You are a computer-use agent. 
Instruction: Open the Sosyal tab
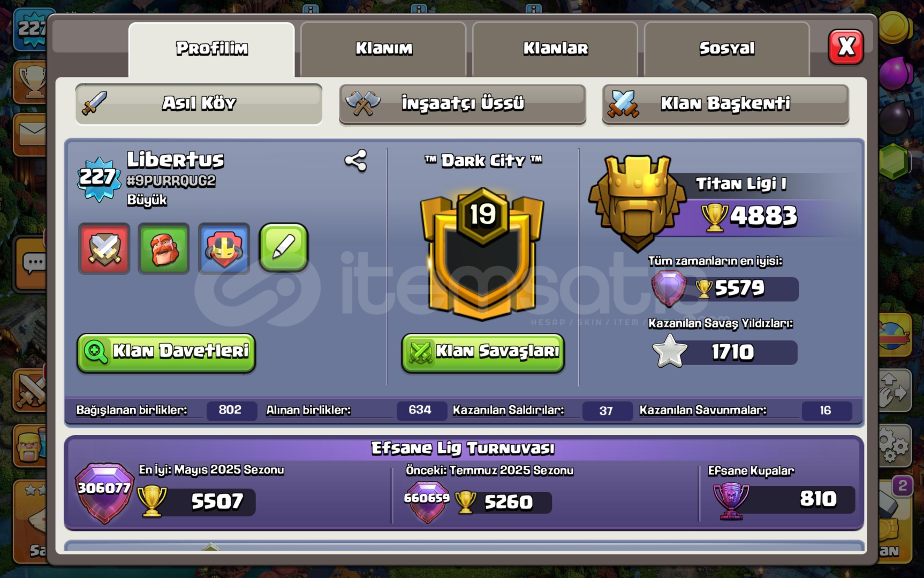[x=727, y=49]
